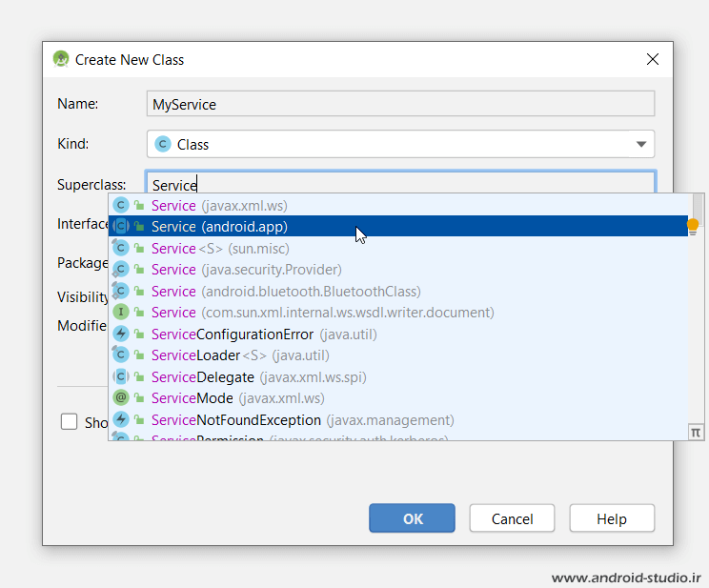The image size is (709, 588).
Task: Click the Android Studio icon in title bar
Action: click(61, 59)
